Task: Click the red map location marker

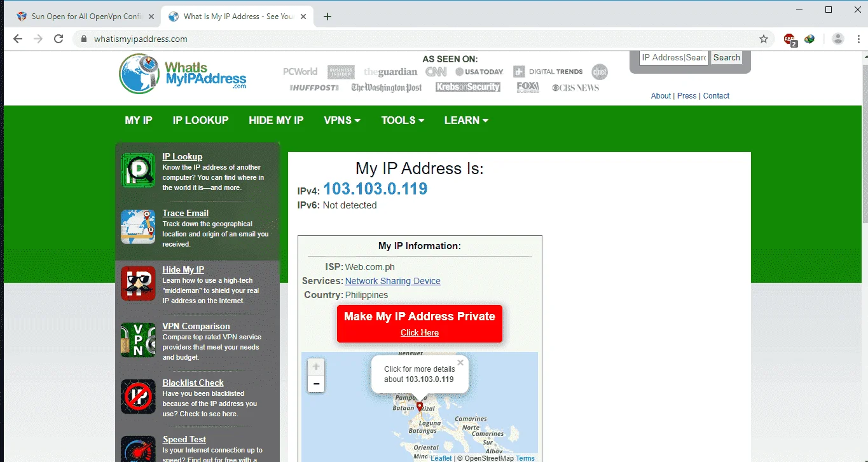Action: coord(420,407)
